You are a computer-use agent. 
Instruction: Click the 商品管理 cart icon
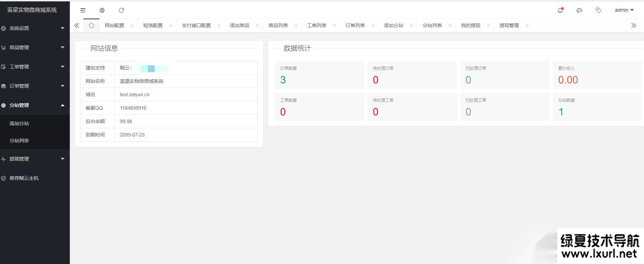point(3,47)
